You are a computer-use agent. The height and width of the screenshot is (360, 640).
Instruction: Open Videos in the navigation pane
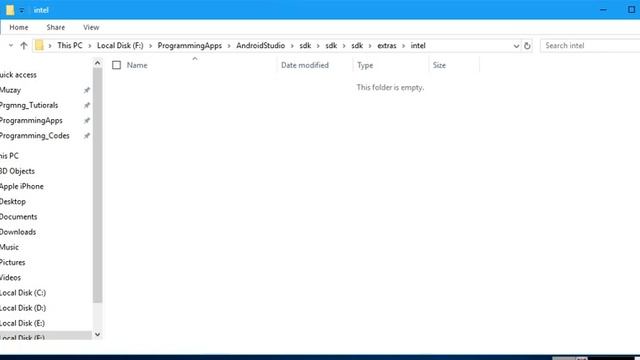(11, 278)
